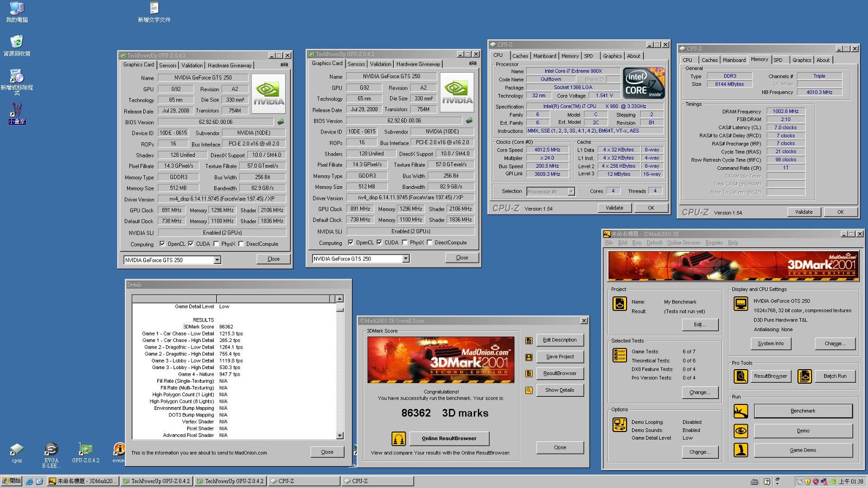Open Default menu in 3DMark2001 SE

[654, 243]
